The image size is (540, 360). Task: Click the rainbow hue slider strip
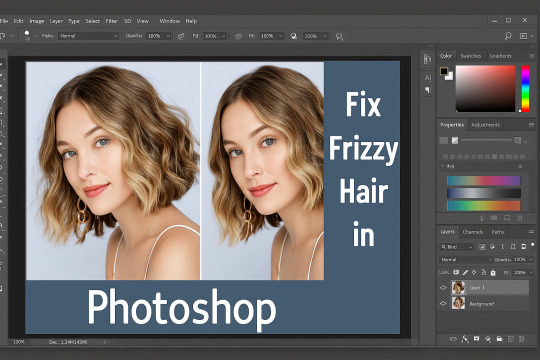coord(525,89)
